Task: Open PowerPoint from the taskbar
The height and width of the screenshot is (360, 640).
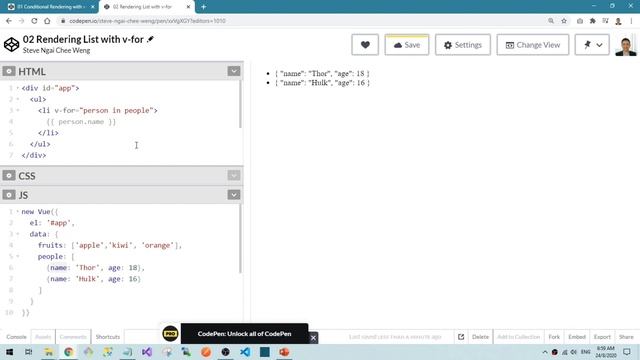Action: tap(284, 352)
